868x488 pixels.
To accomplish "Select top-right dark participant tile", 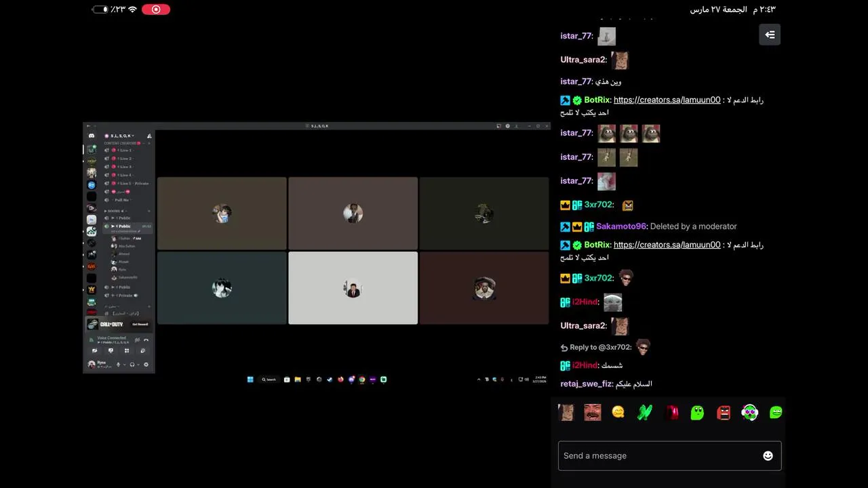I will tap(484, 213).
